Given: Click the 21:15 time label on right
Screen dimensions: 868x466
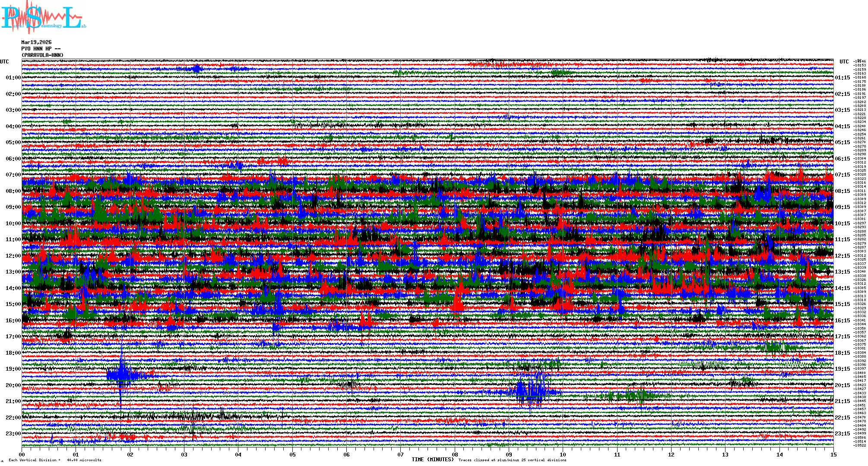Looking at the screenshot, I should pos(842,401).
